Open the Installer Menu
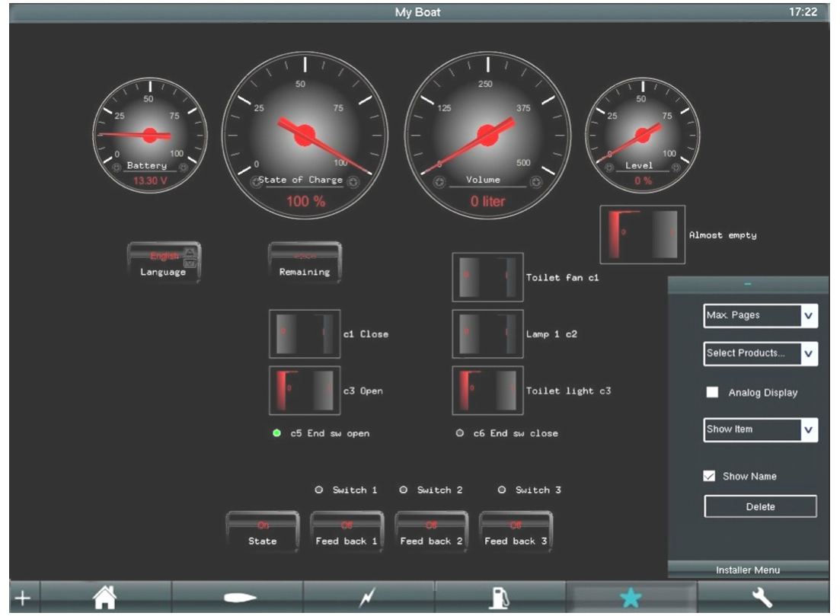The height and width of the screenshot is (616, 840). (748, 570)
